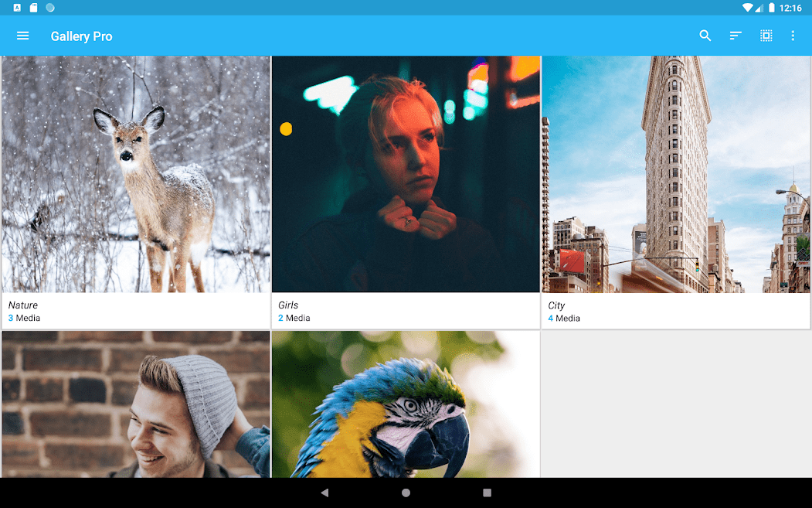
Task: Tap the circular notification icon in the status bar
Action: tap(50, 8)
